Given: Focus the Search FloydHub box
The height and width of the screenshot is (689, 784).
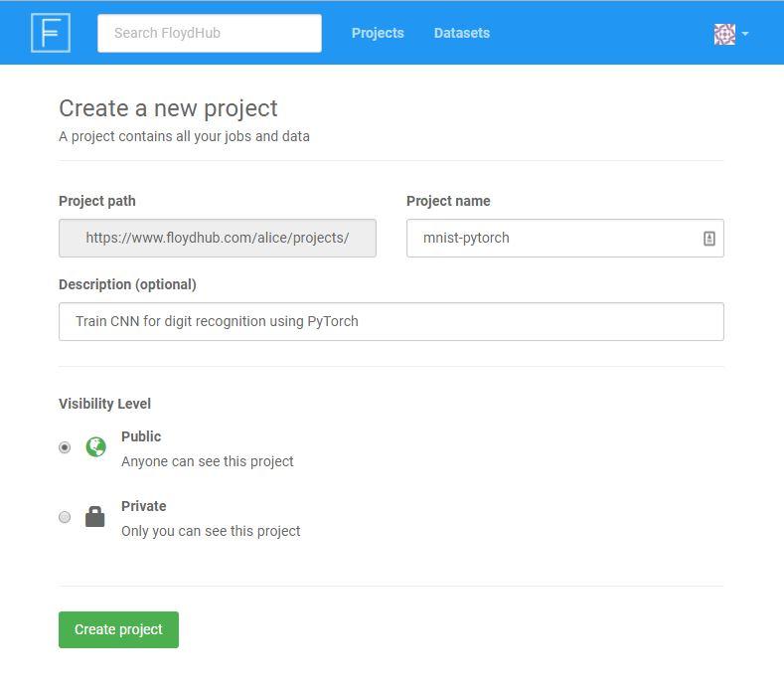Looking at the screenshot, I should point(209,33).
